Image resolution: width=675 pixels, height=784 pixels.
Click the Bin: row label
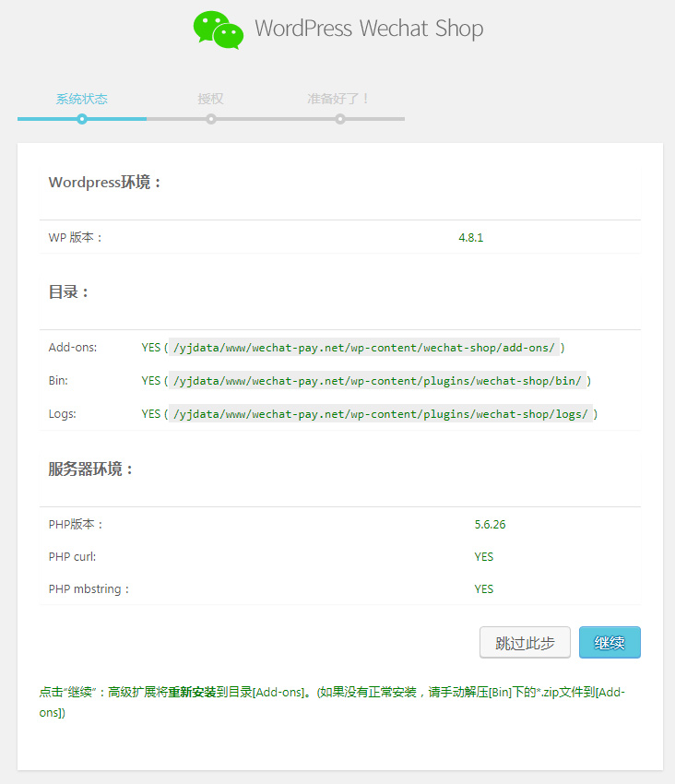[58, 381]
